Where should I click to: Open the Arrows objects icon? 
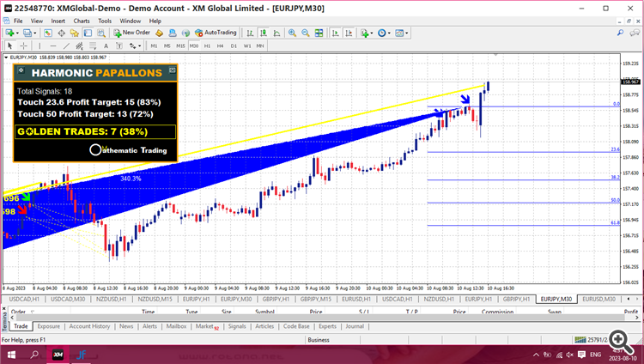tap(132, 46)
